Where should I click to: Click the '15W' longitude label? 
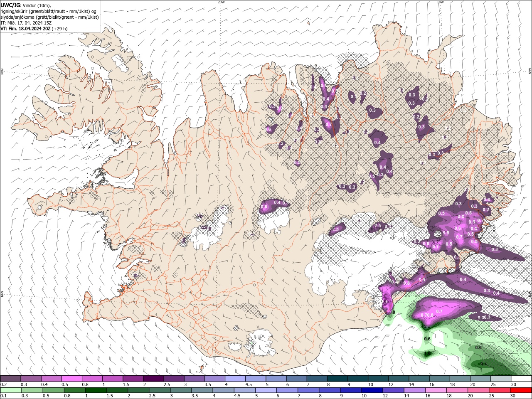(440, 2)
